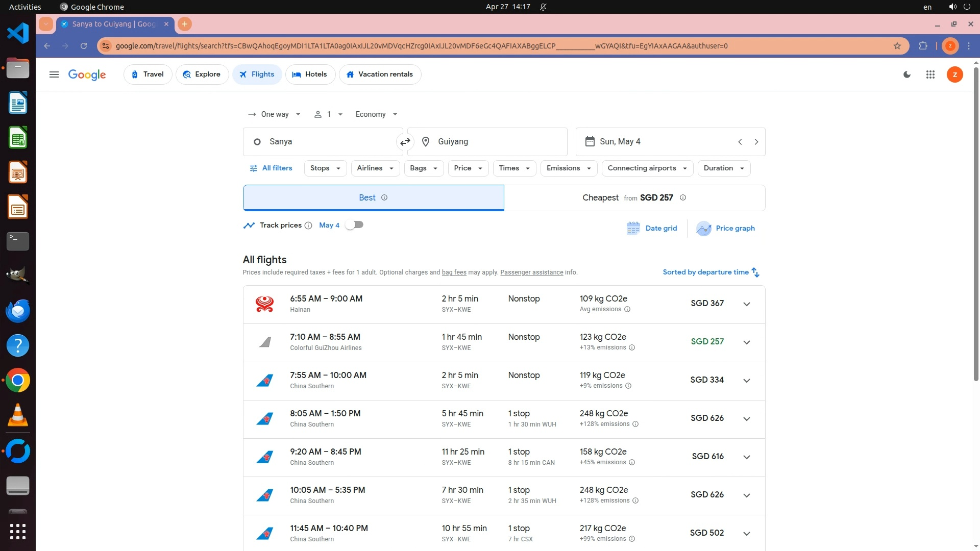This screenshot has height=551, width=980.
Task: Go to next departure date
Action: (756, 142)
